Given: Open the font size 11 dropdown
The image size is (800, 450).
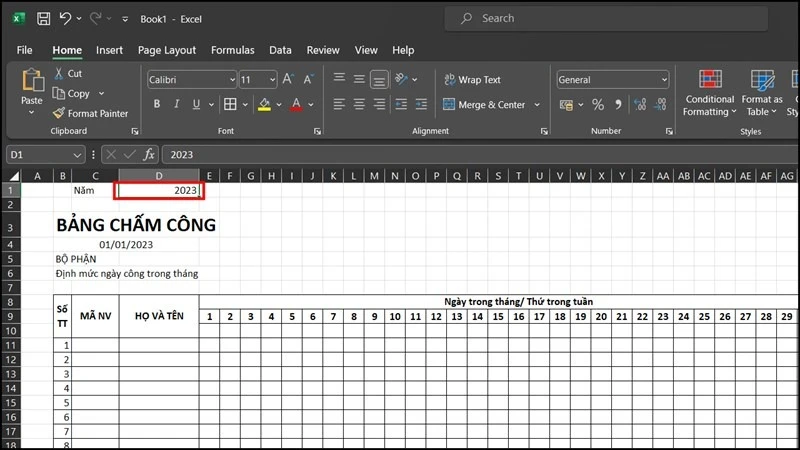Looking at the screenshot, I should (272, 80).
